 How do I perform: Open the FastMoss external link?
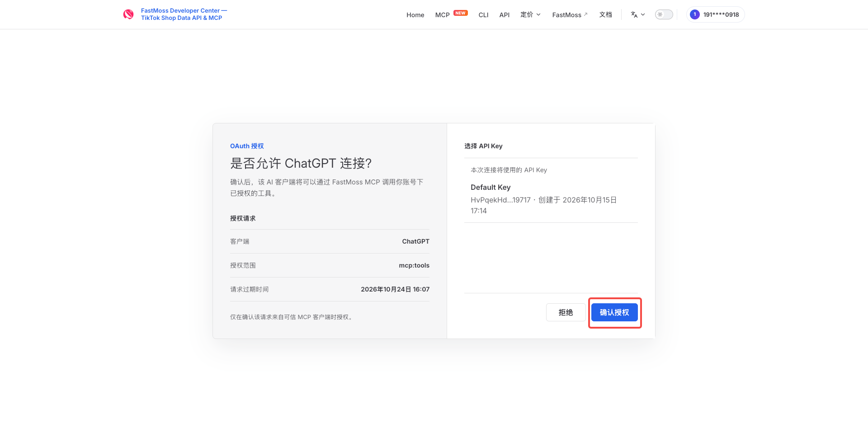(x=570, y=15)
